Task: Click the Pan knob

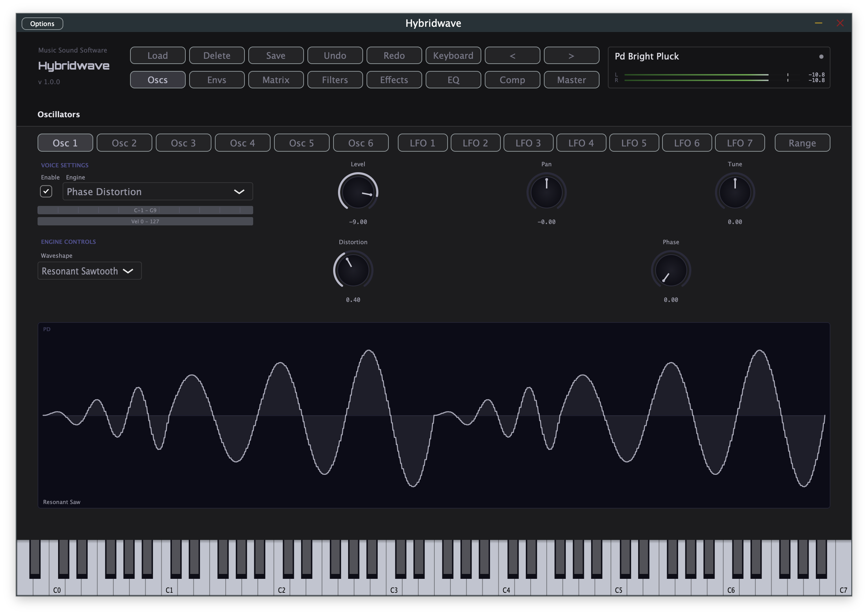Action: (x=546, y=192)
